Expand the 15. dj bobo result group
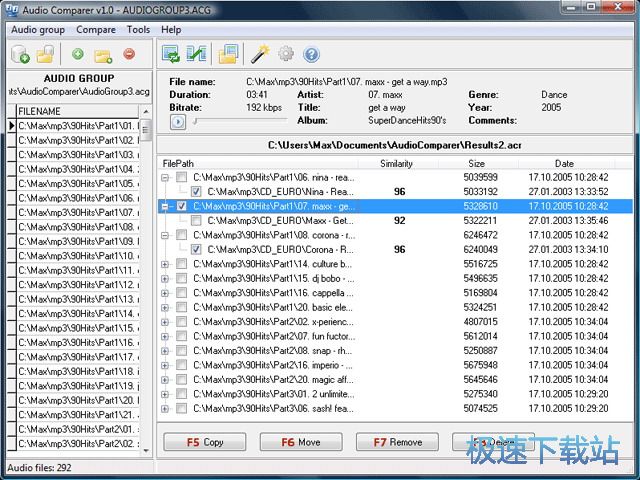 [x=165, y=278]
